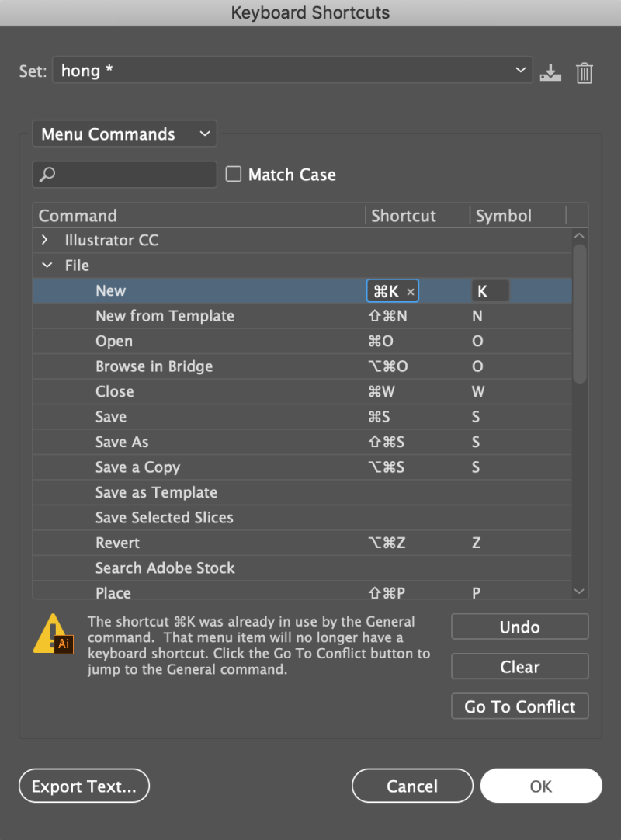Clear the ⌘K shortcut with the x icon
The image size is (621, 840).
411,292
